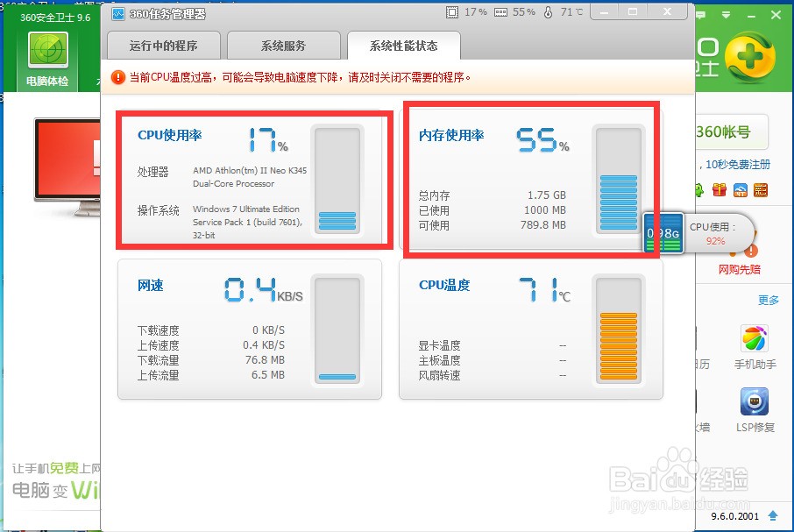Maximize the 360任务管理器 window

pyautogui.click(x=633, y=11)
